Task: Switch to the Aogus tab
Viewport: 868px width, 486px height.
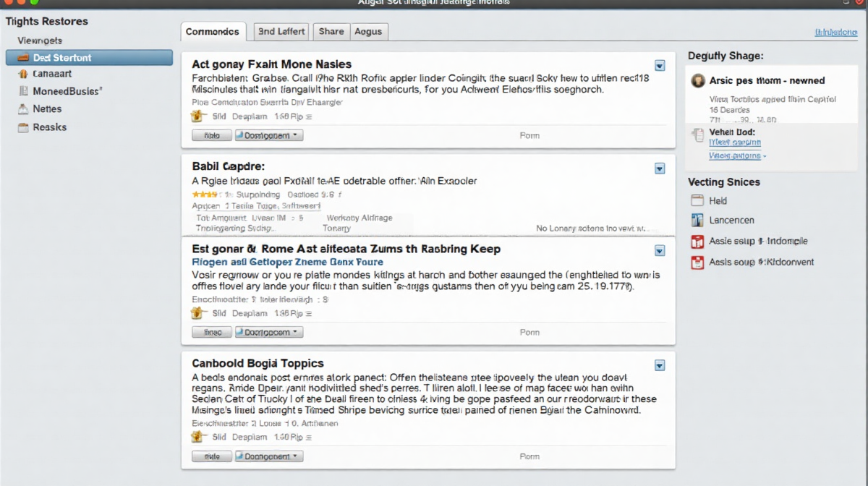Action: tap(369, 31)
